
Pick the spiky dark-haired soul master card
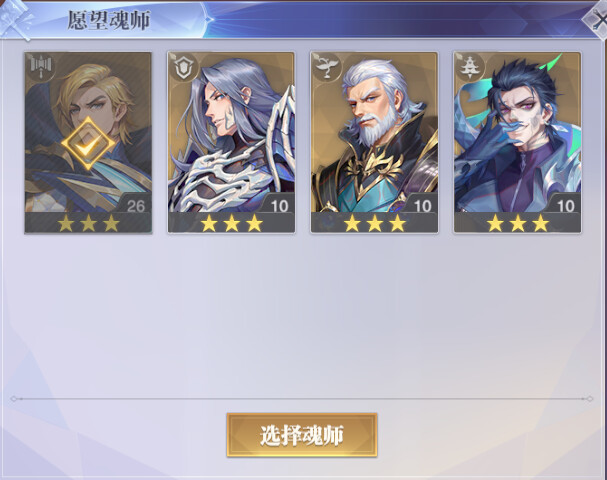tap(517, 143)
